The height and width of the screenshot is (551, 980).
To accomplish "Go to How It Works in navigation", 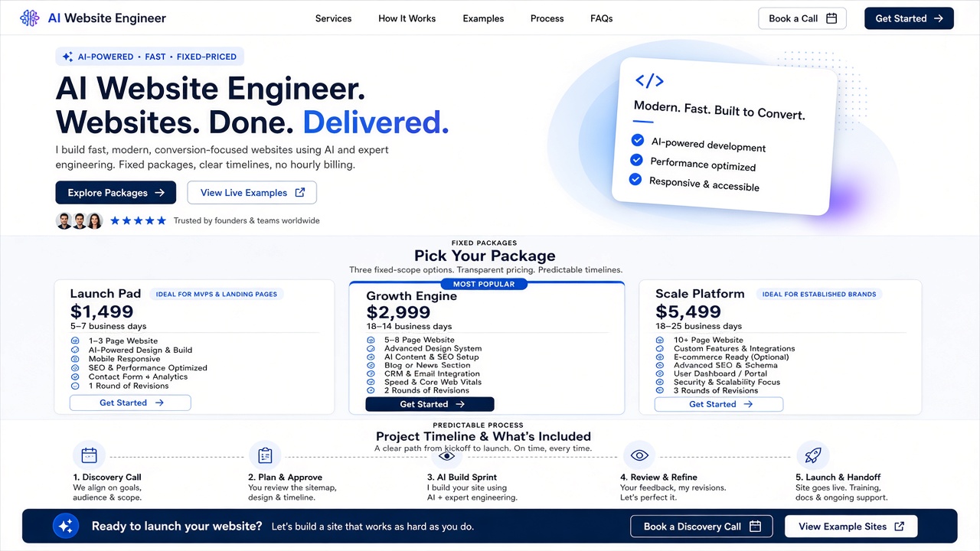I will pyautogui.click(x=407, y=18).
